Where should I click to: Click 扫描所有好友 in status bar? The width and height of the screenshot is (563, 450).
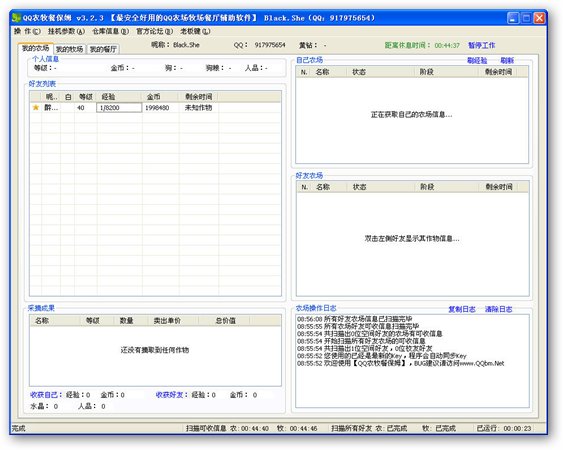point(352,428)
